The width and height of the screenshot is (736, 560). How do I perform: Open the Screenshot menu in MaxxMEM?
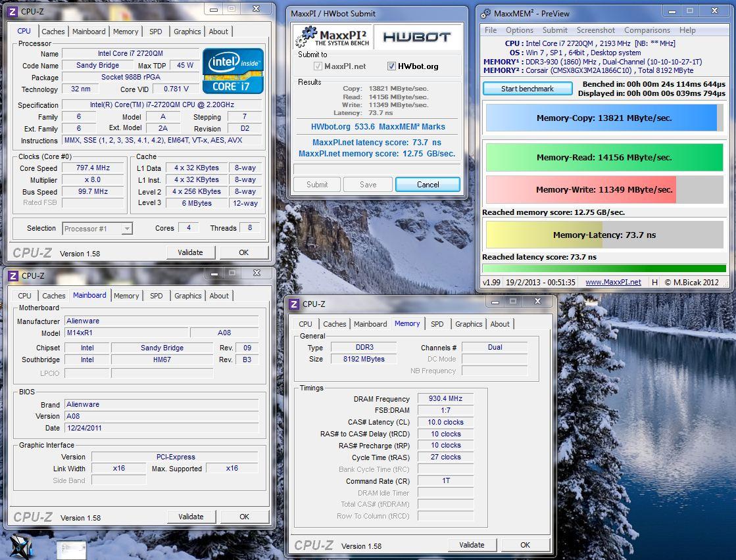tap(595, 30)
